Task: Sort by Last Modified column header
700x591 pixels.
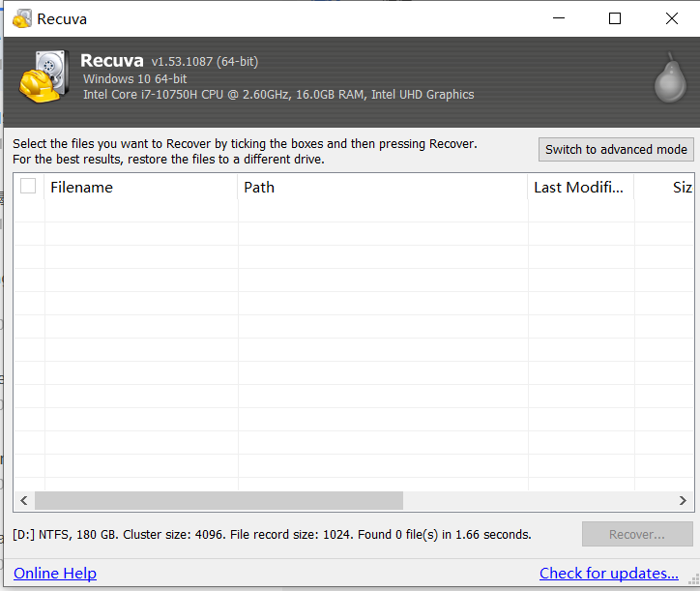Action: point(581,188)
